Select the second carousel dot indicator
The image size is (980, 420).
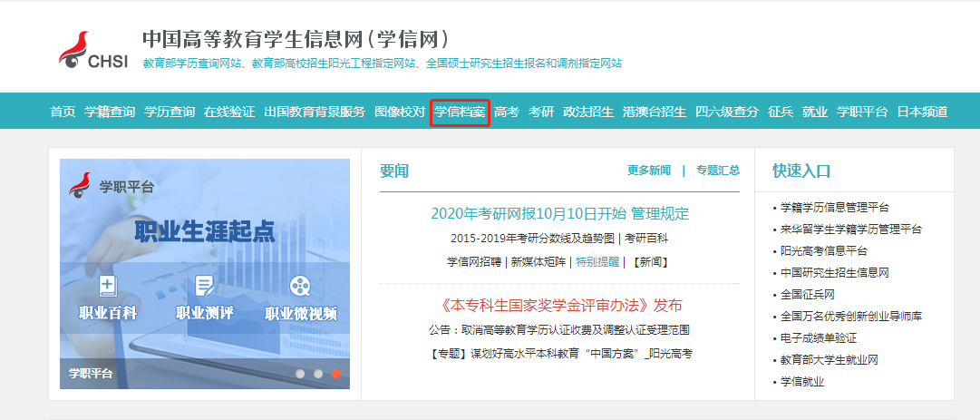318,373
